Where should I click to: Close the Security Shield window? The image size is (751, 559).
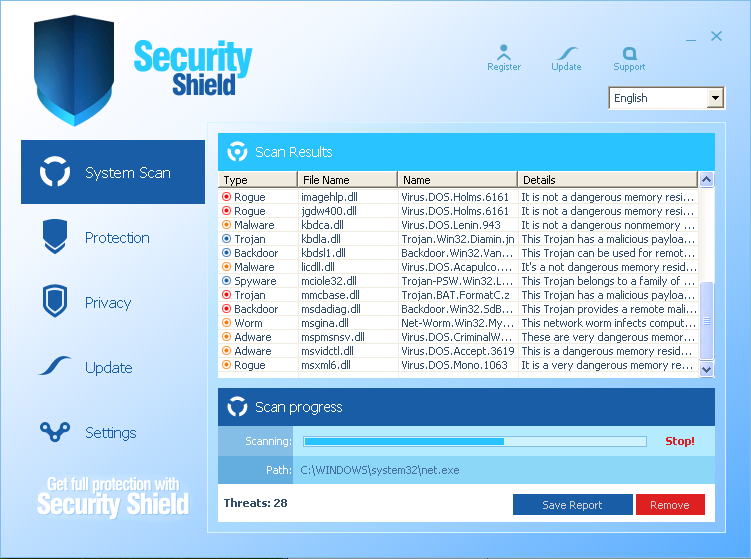pyautogui.click(x=716, y=36)
